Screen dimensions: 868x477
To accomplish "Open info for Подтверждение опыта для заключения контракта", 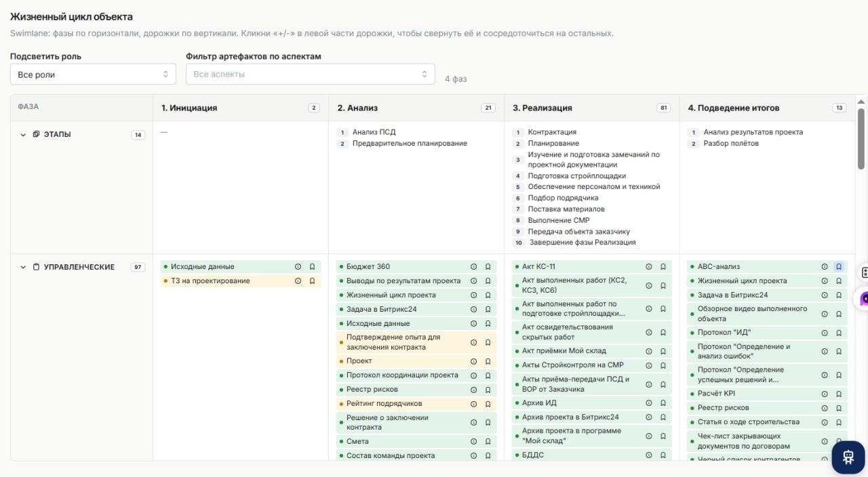I will [x=473, y=342].
